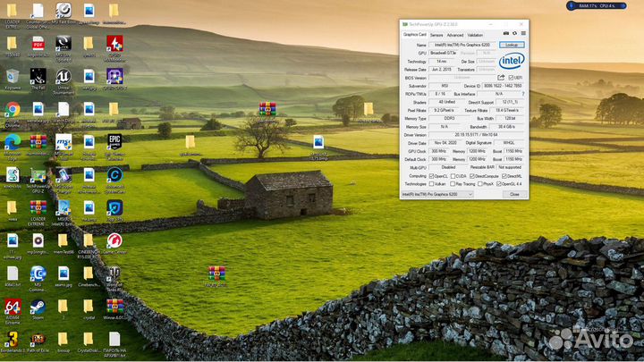Click the Close button in GPU-Z
The height and width of the screenshot is (362, 644).
(x=514, y=195)
